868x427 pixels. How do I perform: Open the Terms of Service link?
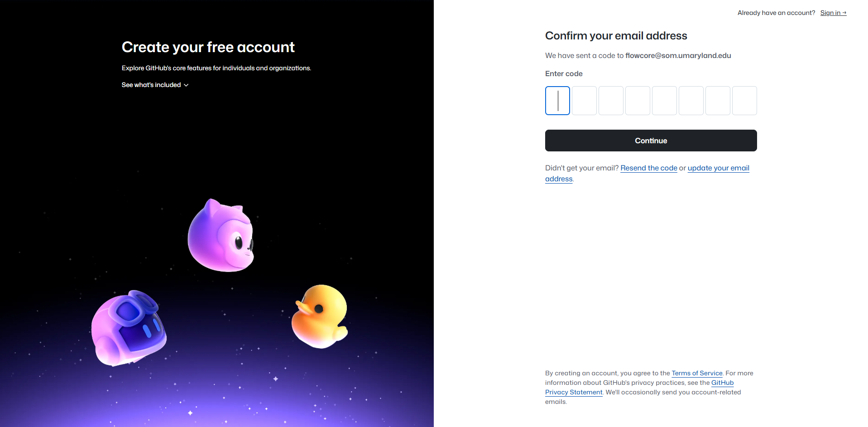[697, 373]
